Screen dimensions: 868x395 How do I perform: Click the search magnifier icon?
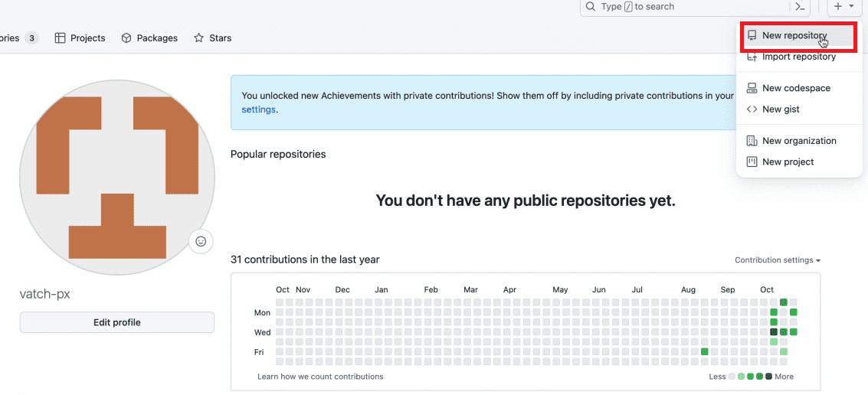[590, 7]
